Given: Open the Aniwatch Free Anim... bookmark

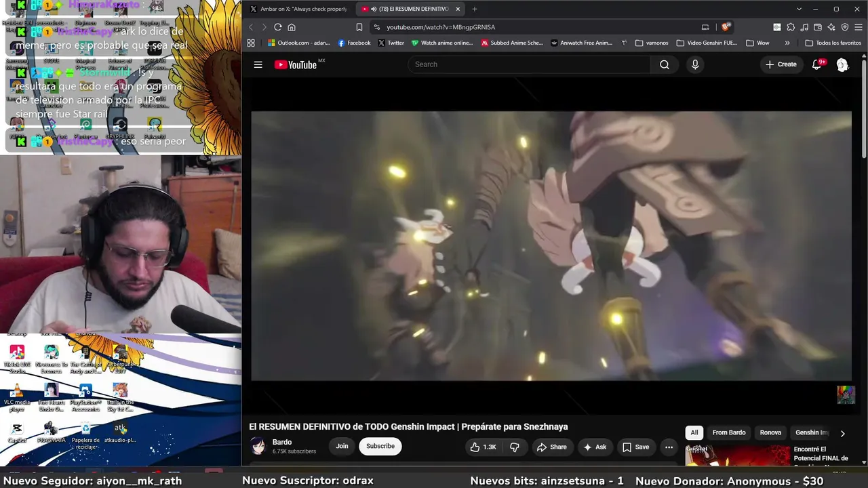Looking at the screenshot, I should click(582, 43).
